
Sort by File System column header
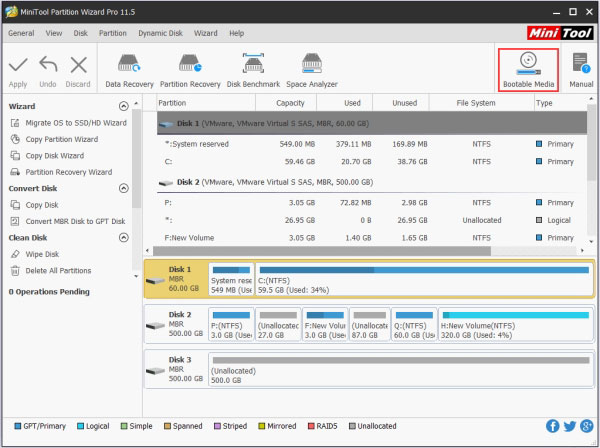[x=482, y=103]
